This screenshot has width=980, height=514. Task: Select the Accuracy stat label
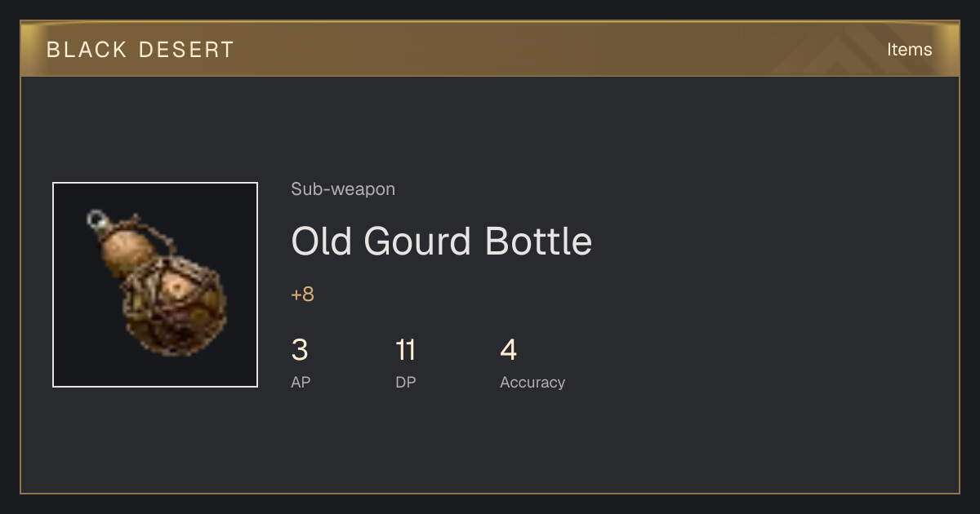pos(532,382)
